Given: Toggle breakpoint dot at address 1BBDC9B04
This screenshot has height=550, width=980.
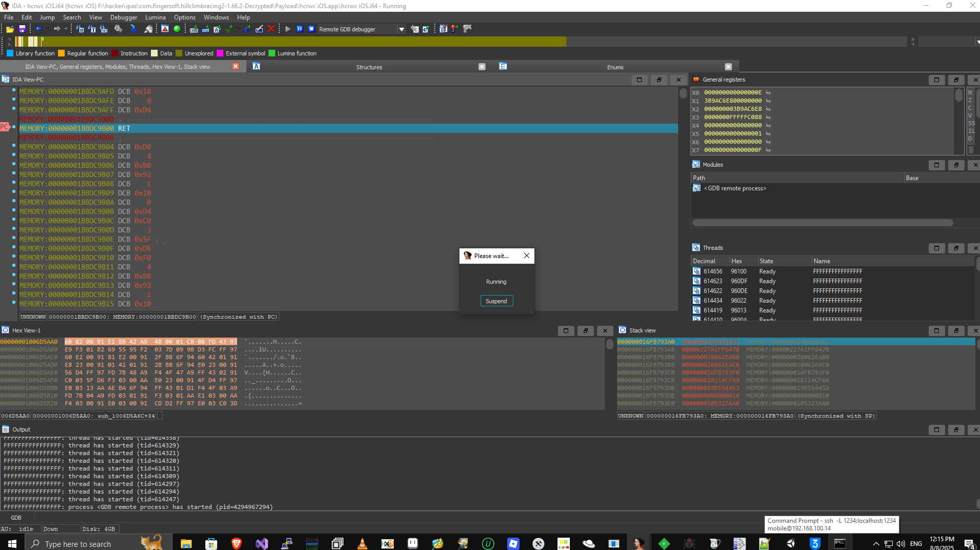Looking at the screenshot, I should pos(14,146).
